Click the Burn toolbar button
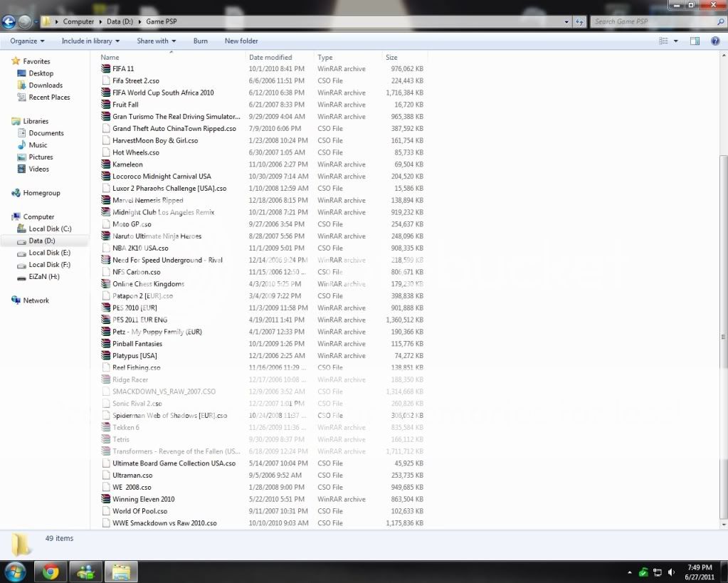 click(x=201, y=41)
